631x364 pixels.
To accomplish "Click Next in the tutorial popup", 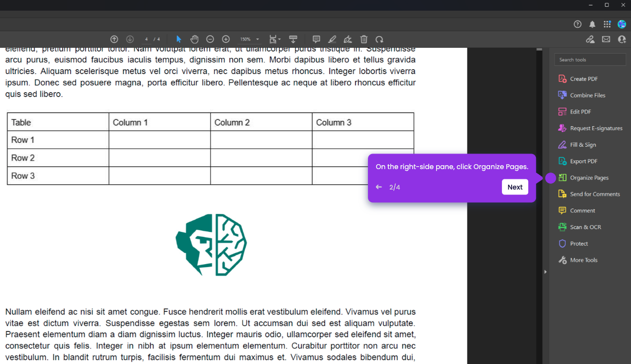I will click(x=515, y=187).
